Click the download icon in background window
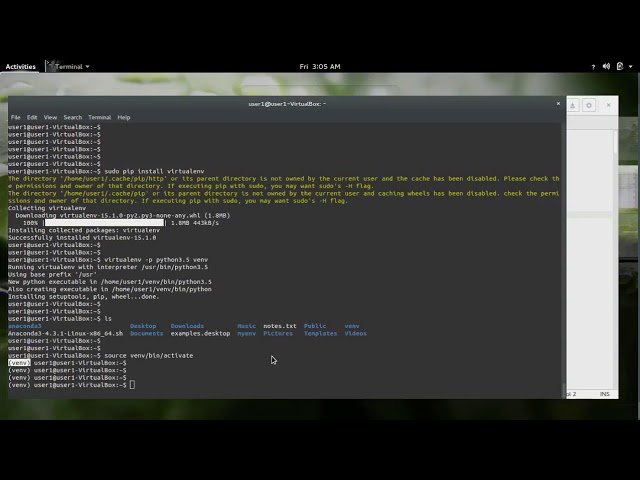 click(x=573, y=105)
